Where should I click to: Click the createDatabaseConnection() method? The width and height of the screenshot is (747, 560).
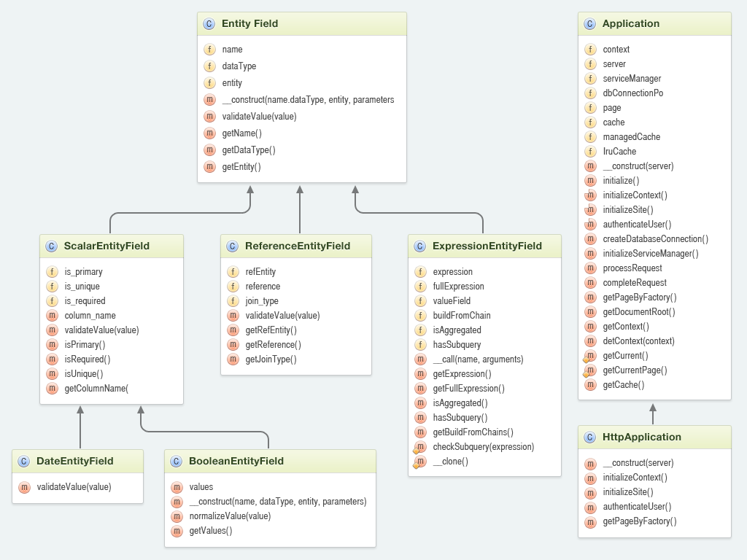(x=656, y=239)
